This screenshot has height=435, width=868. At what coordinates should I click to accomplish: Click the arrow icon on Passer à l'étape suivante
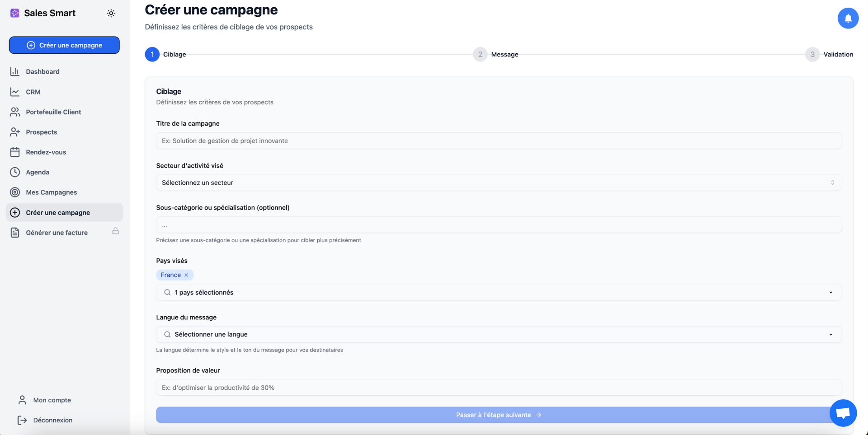coord(538,415)
